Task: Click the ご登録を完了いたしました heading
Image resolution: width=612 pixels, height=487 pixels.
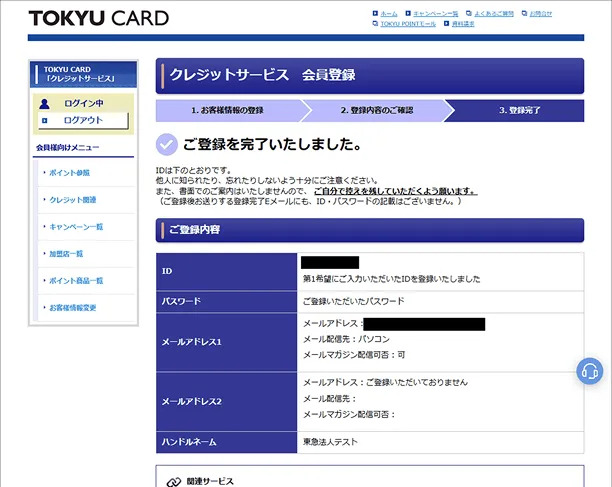Action: pyautogui.click(x=272, y=144)
